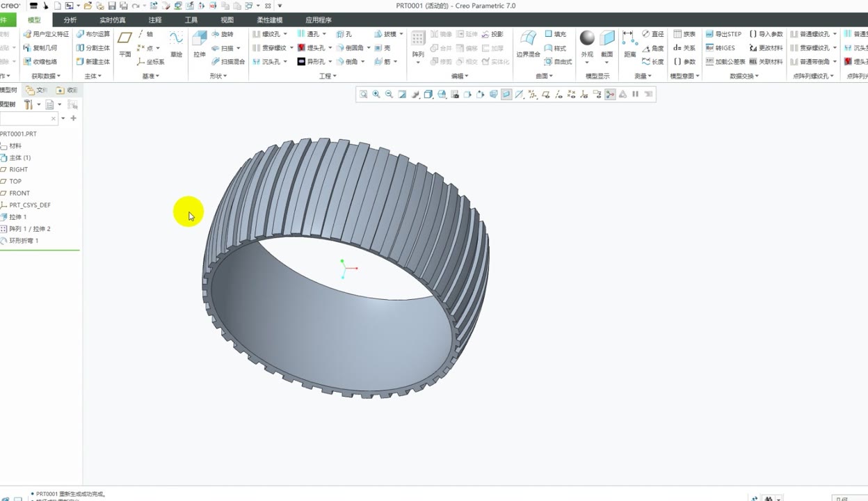Select 环形折弯 1 in the model tree
The height and width of the screenshot is (501, 868).
pyautogui.click(x=24, y=241)
